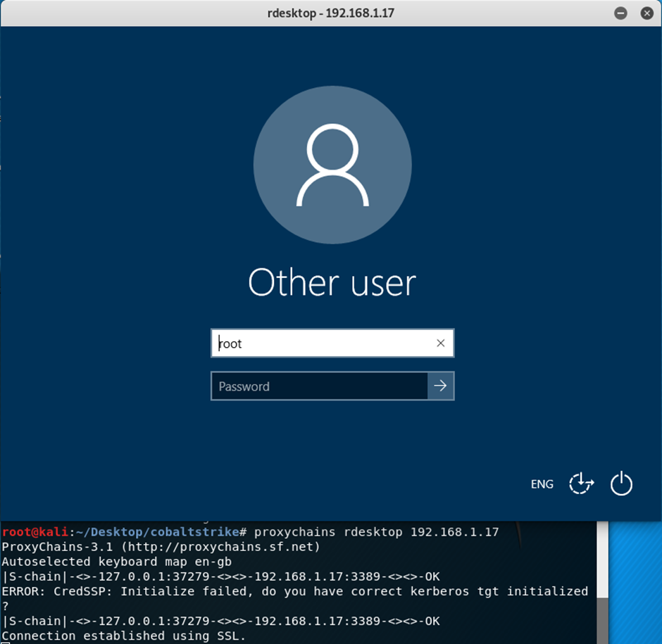Image resolution: width=662 pixels, height=644 pixels.
Task: Click the 'Other user' label
Action: click(332, 283)
